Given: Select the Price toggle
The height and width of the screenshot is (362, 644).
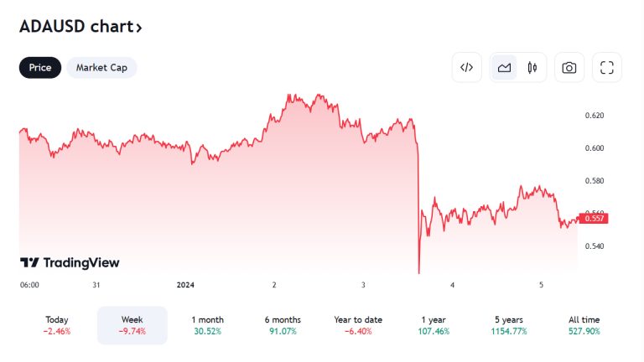Looking at the screenshot, I should pyautogui.click(x=40, y=68).
